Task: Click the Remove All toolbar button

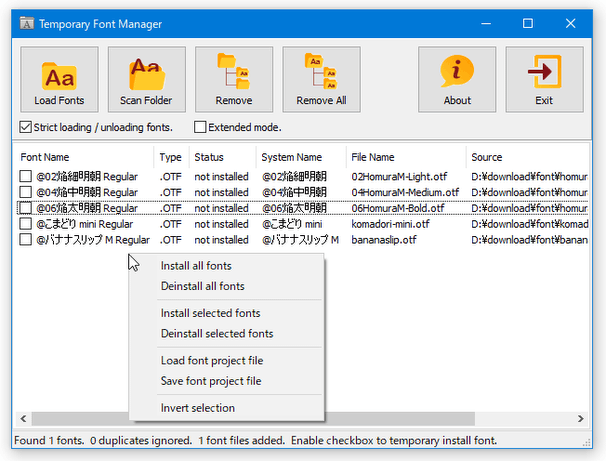Action: (321, 80)
